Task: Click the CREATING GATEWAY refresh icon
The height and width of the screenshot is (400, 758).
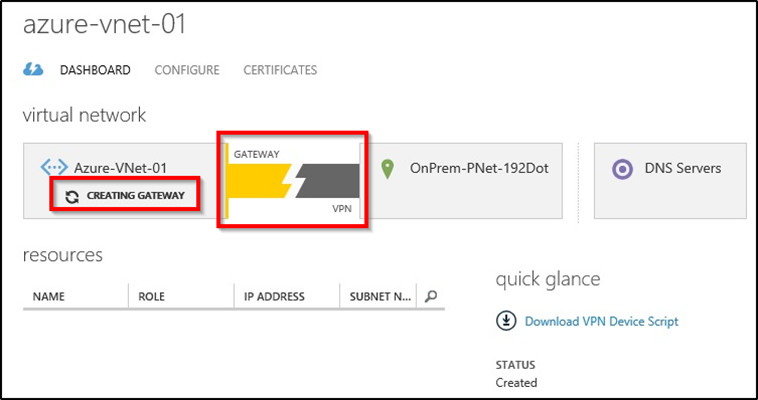Action: [x=72, y=196]
